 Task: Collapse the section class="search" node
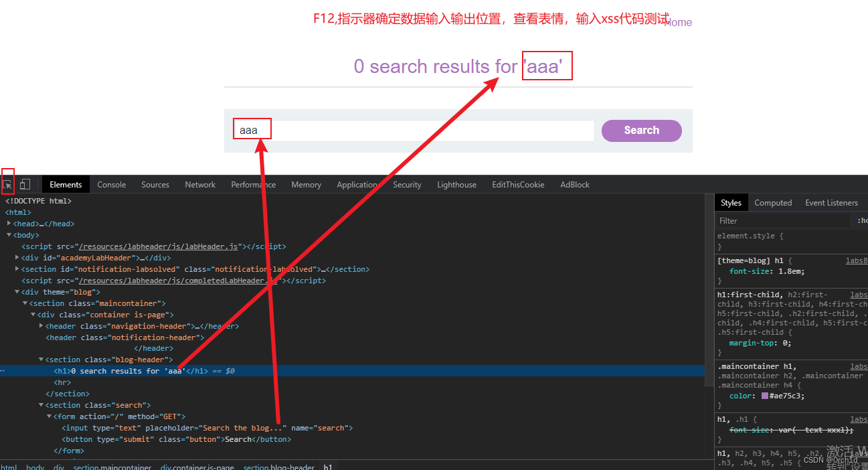click(41, 405)
